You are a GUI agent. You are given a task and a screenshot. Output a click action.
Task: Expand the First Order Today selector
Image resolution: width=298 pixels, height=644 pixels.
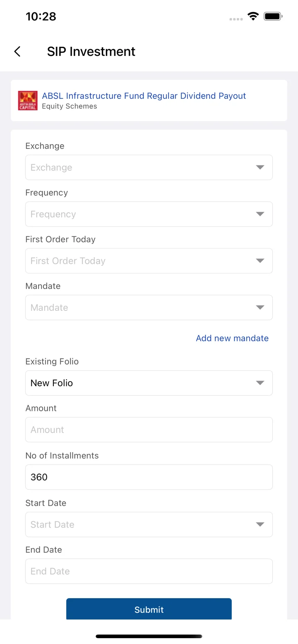(x=149, y=261)
